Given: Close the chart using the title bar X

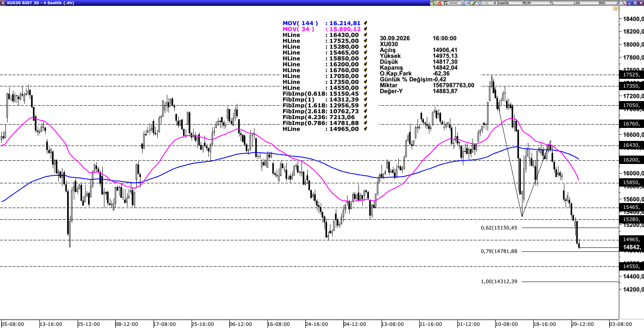Looking at the screenshot, I should coord(641,3).
